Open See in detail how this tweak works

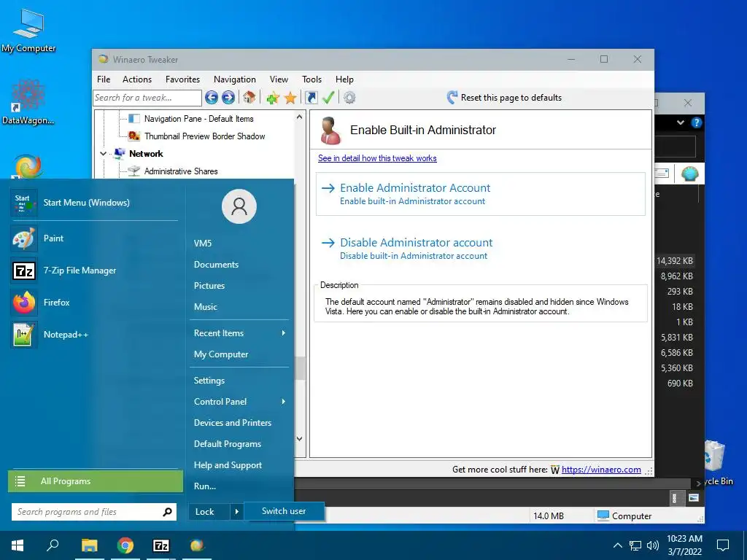click(377, 158)
